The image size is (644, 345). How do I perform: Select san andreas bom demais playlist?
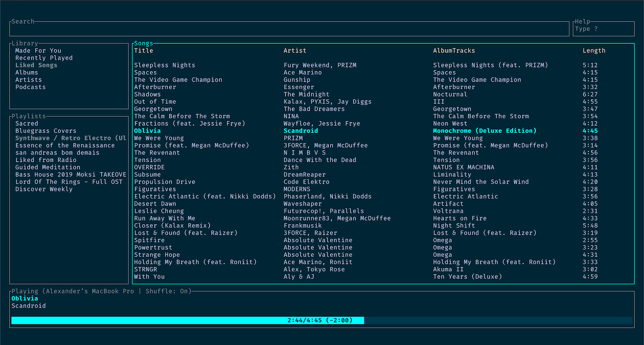point(57,153)
